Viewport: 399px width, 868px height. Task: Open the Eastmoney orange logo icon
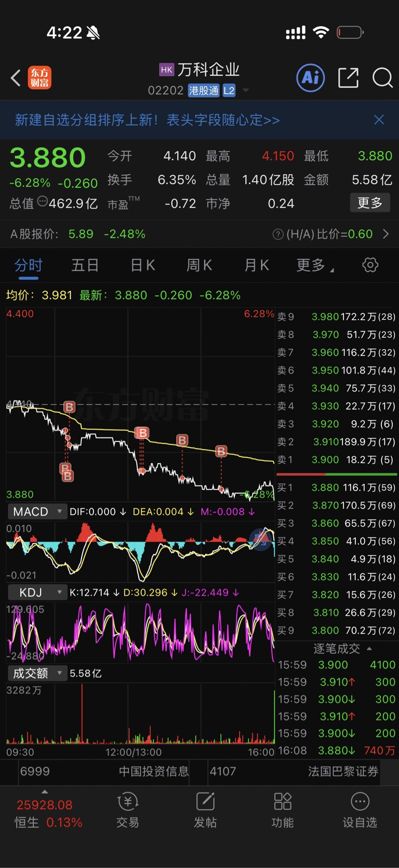pyautogui.click(x=39, y=78)
